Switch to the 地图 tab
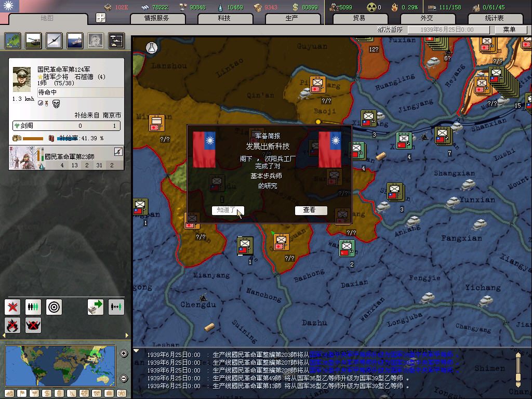The height and width of the screenshot is (399, 532). [x=47, y=18]
